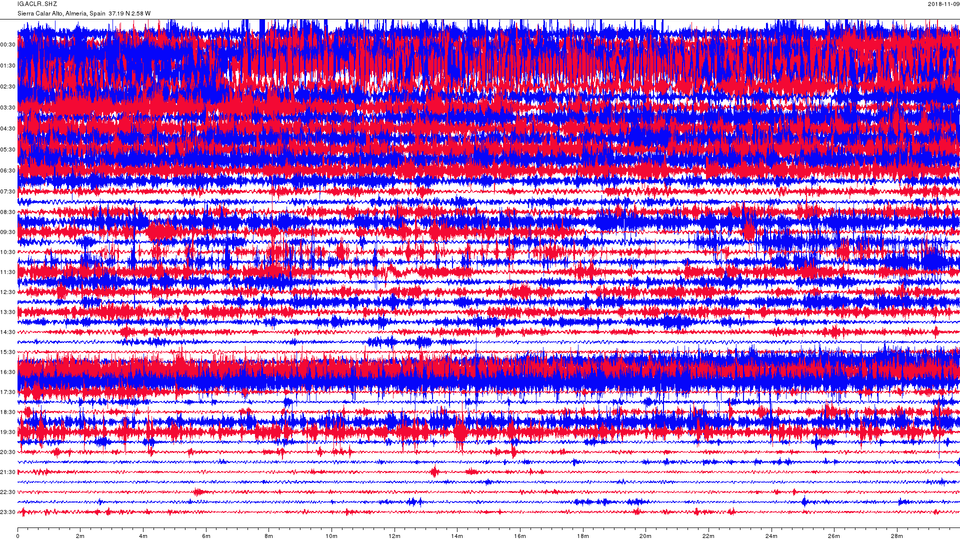The height and width of the screenshot is (540, 960).
Task: Select the 18:30 row label
Action: (8, 412)
